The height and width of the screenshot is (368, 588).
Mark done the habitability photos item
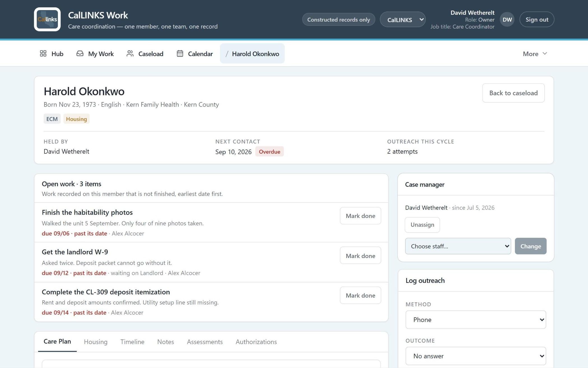pyautogui.click(x=360, y=216)
